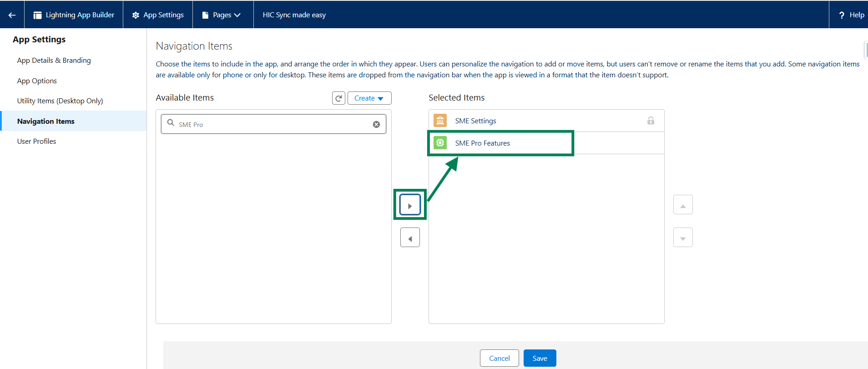
Task: Cancel the navigation changes
Action: (499, 358)
